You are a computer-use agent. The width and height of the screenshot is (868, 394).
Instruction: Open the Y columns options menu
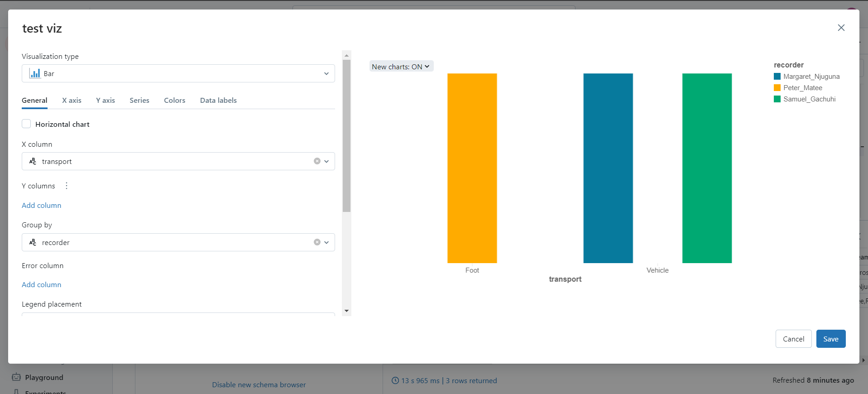67,186
